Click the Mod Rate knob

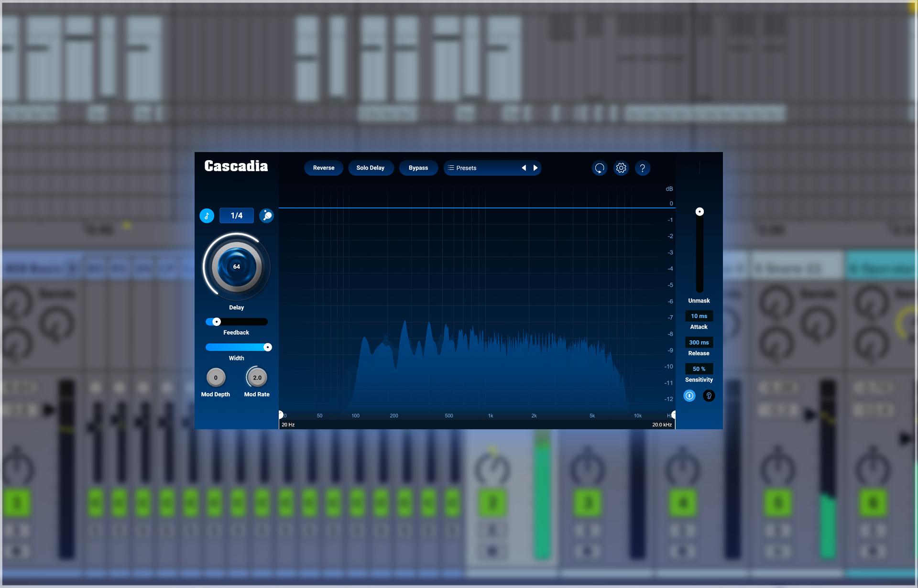(x=257, y=378)
